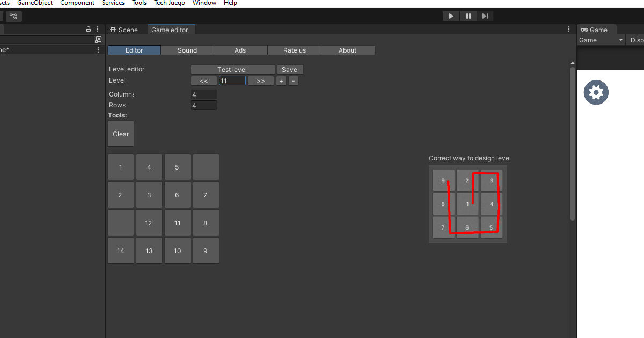Viewport: 644px width, 338px height.
Task: Click grid cell numbered 3
Action: (x=149, y=195)
